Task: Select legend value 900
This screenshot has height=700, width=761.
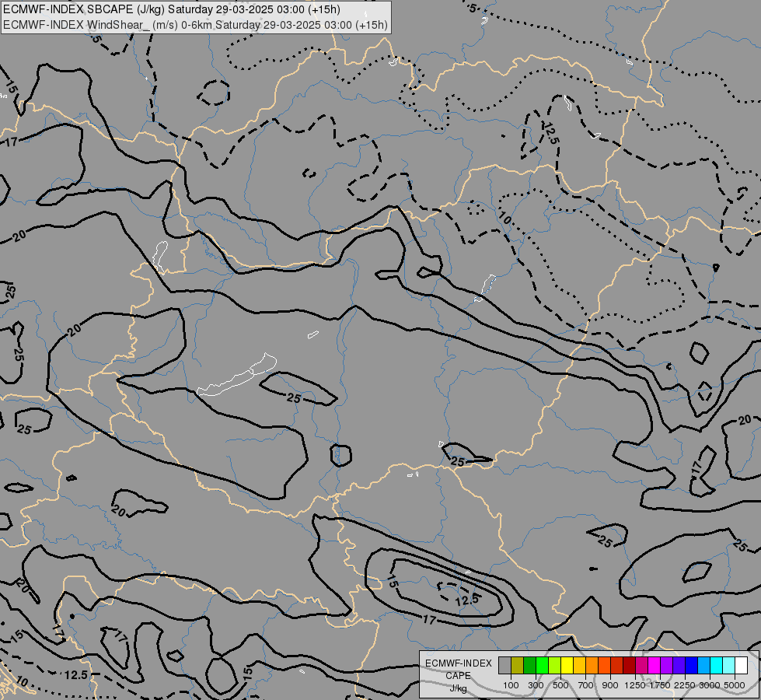Action: click(x=610, y=685)
